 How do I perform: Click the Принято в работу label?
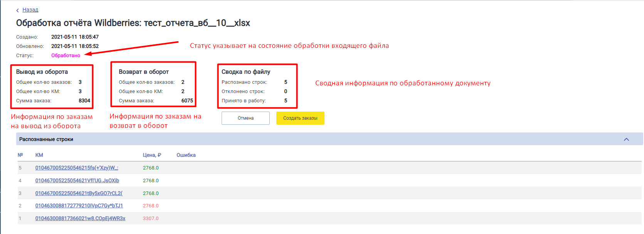pyautogui.click(x=244, y=100)
